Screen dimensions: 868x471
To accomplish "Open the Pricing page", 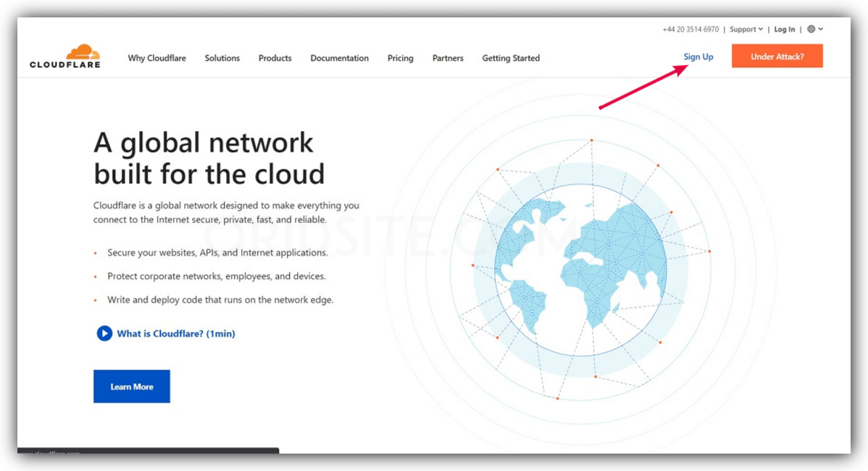I will pos(400,58).
